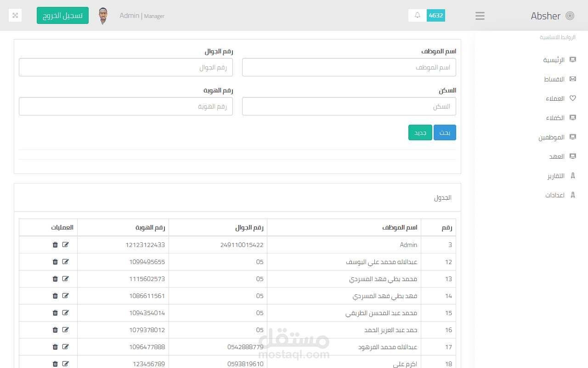Screen dimensions: 588x368
Task: Edit employee number 13 row
Action: coord(65,279)
